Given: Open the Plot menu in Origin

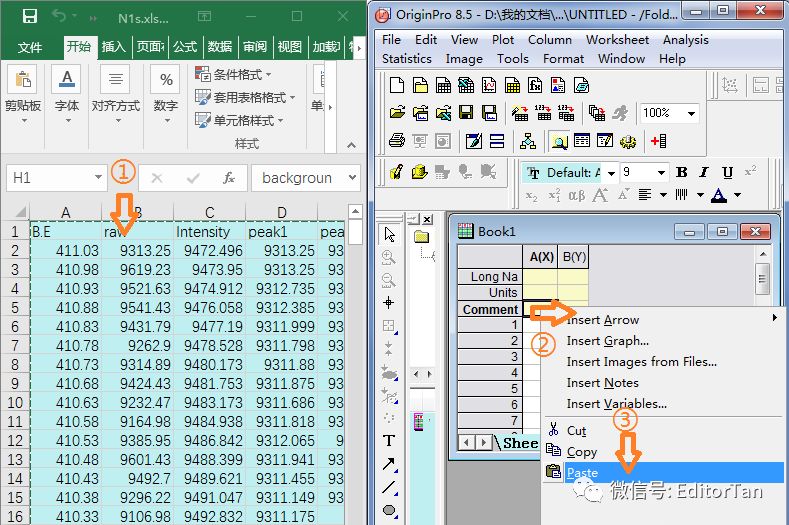Looking at the screenshot, I should pyautogui.click(x=503, y=40).
